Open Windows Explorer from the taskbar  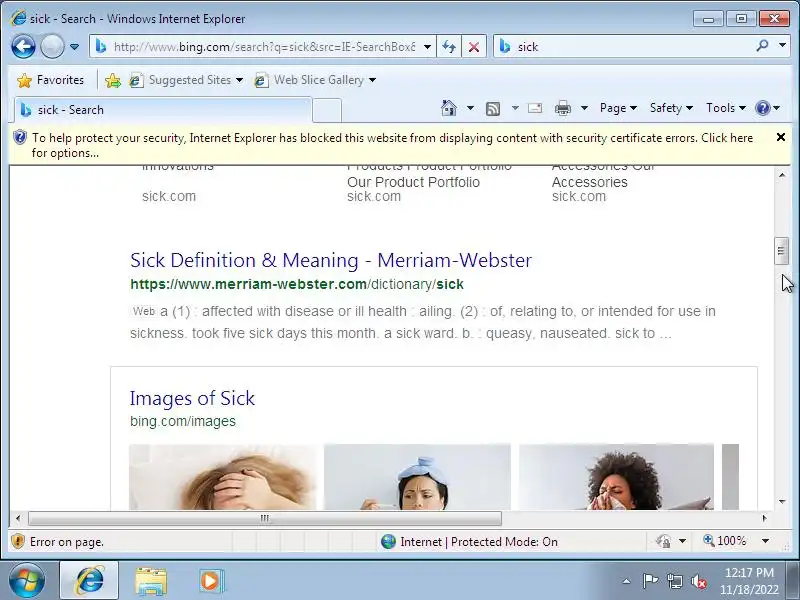[x=151, y=581]
